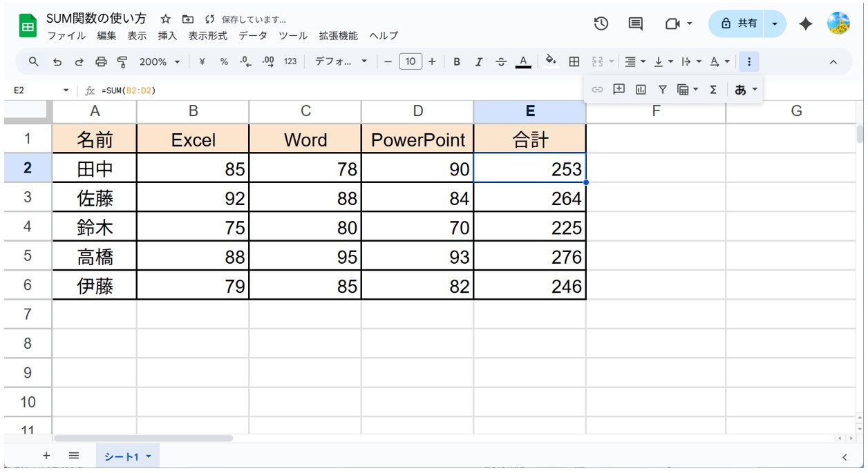
Task: Add a new sheet with plus button
Action: click(x=47, y=456)
